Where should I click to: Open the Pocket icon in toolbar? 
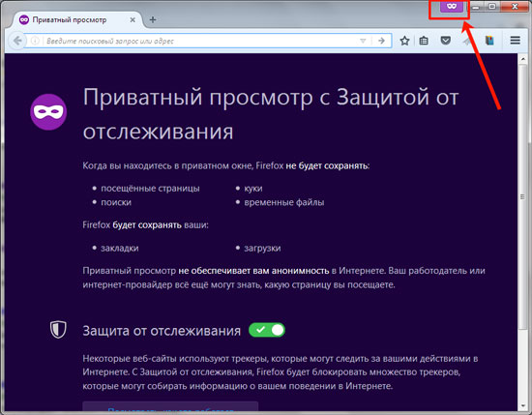click(446, 41)
